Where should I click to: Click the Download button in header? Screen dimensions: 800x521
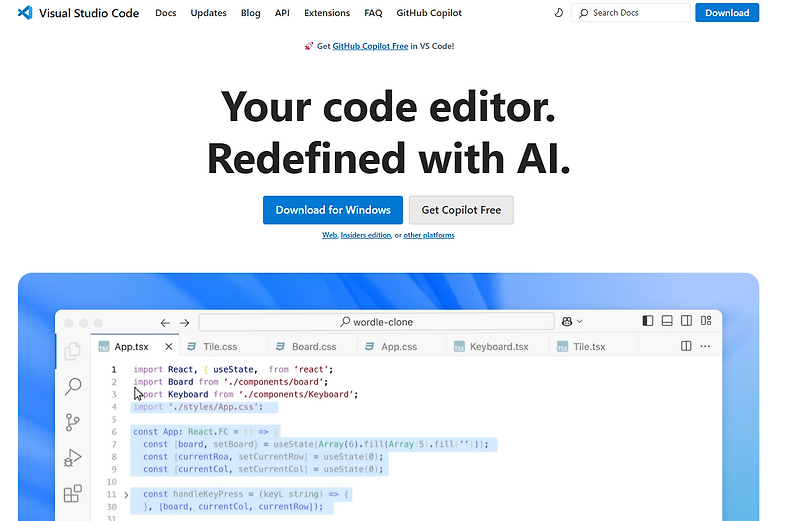[x=727, y=13]
